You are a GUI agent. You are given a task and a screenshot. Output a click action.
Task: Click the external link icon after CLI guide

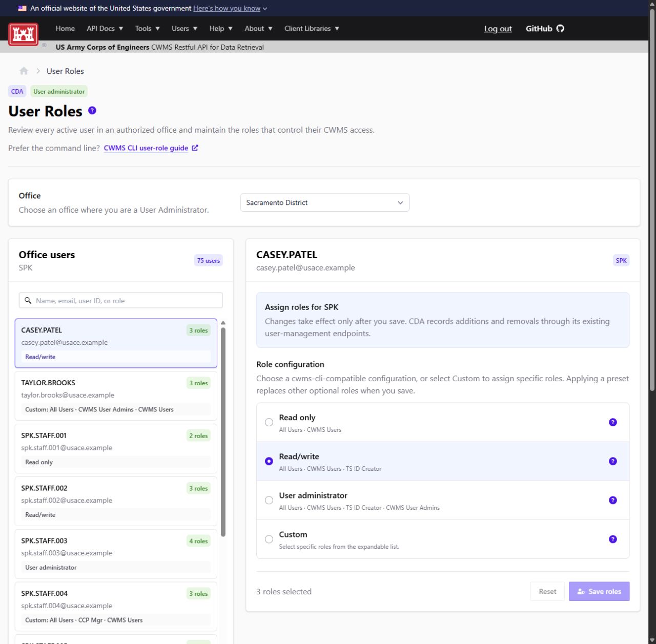pyautogui.click(x=195, y=148)
